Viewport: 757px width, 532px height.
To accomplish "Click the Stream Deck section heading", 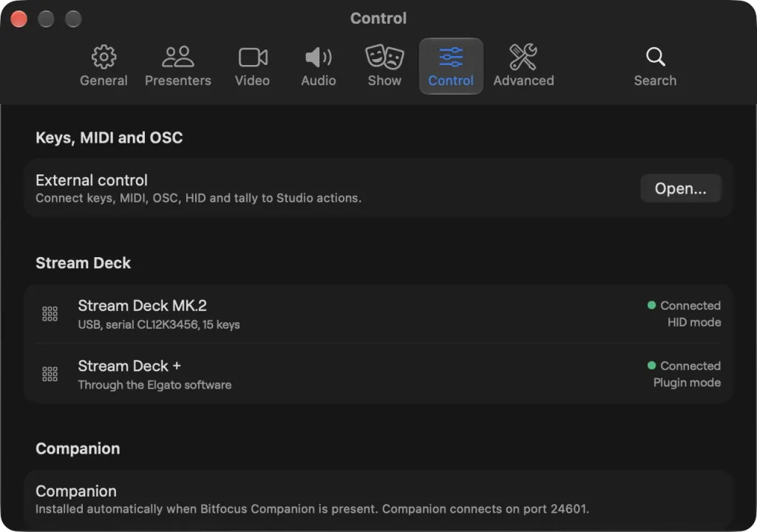I will (x=83, y=263).
